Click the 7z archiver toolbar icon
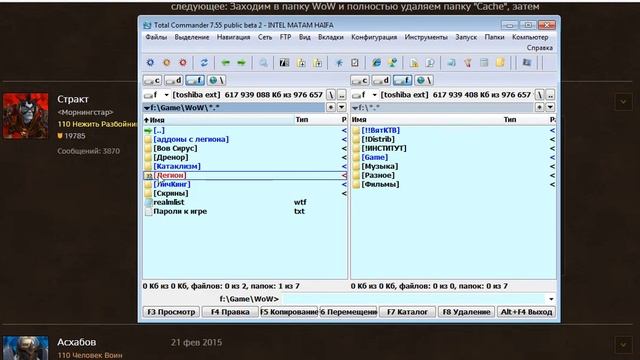The width and height of the screenshot is (640, 360). [x=284, y=62]
